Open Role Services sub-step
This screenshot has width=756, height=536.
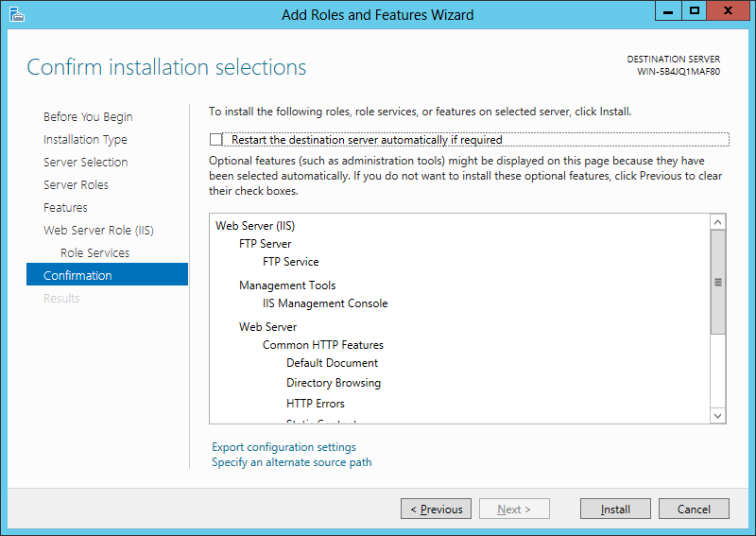[94, 253]
